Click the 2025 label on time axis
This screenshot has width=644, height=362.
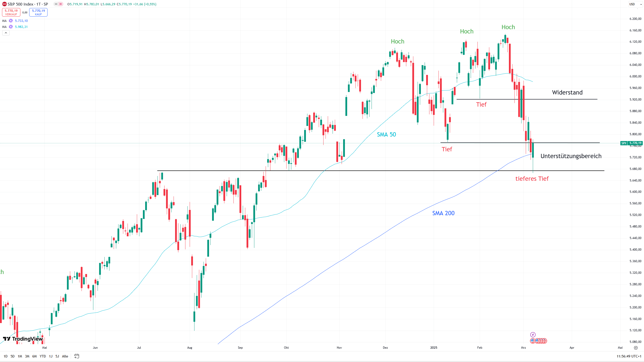(x=434, y=348)
